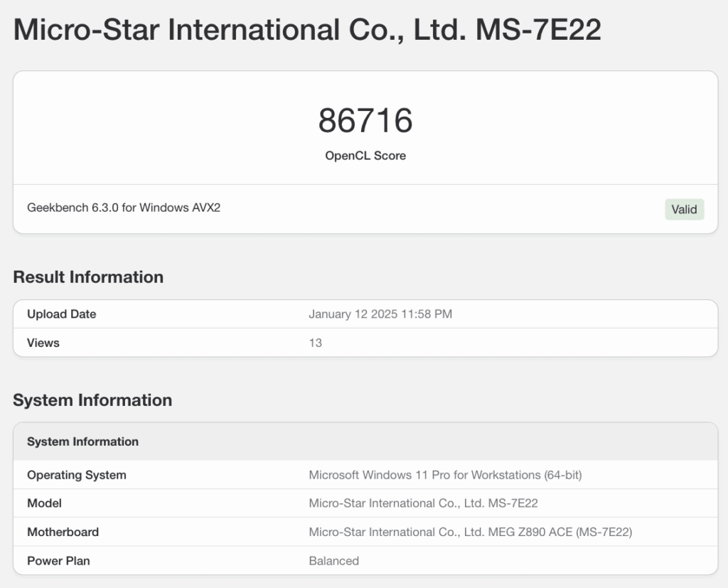Click the large System Information section heading

tap(92, 400)
